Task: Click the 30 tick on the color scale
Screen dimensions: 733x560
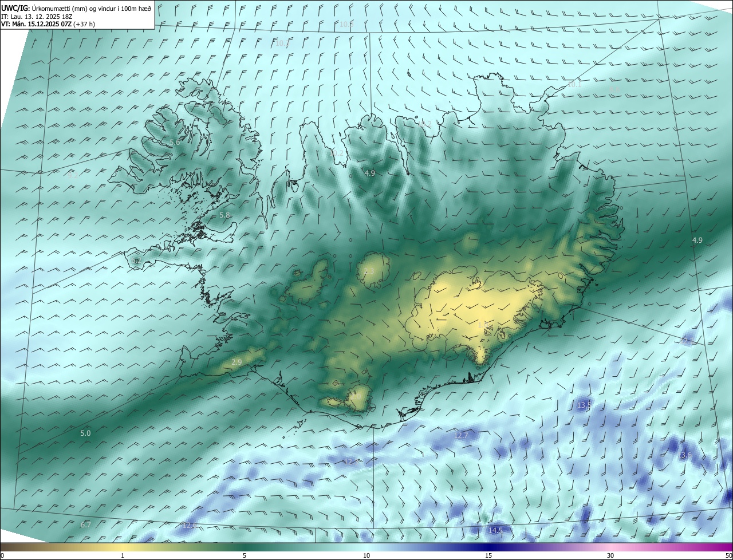Action: click(610, 556)
